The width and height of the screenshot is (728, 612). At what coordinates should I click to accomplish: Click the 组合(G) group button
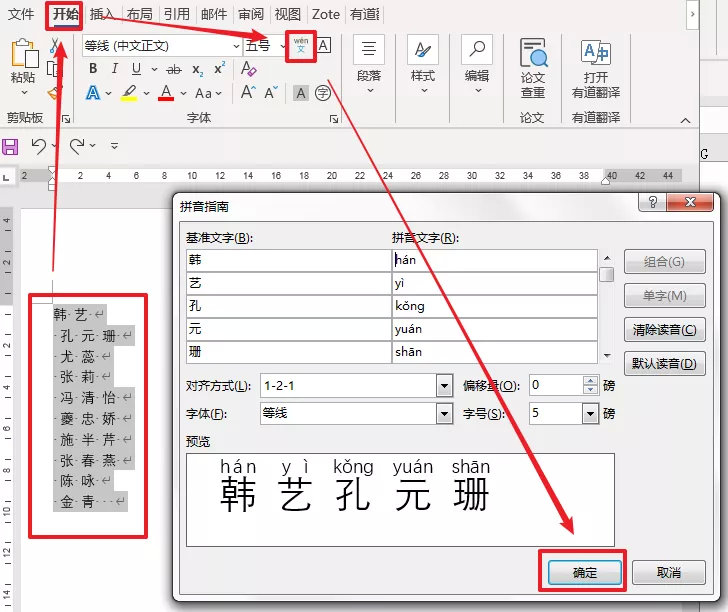664,262
